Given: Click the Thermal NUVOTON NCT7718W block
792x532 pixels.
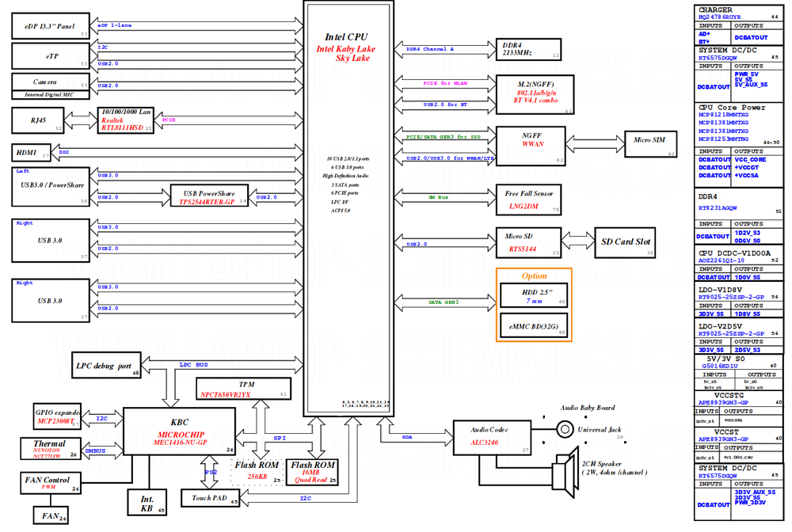Looking at the screenshot, I should tap(50, 448).
